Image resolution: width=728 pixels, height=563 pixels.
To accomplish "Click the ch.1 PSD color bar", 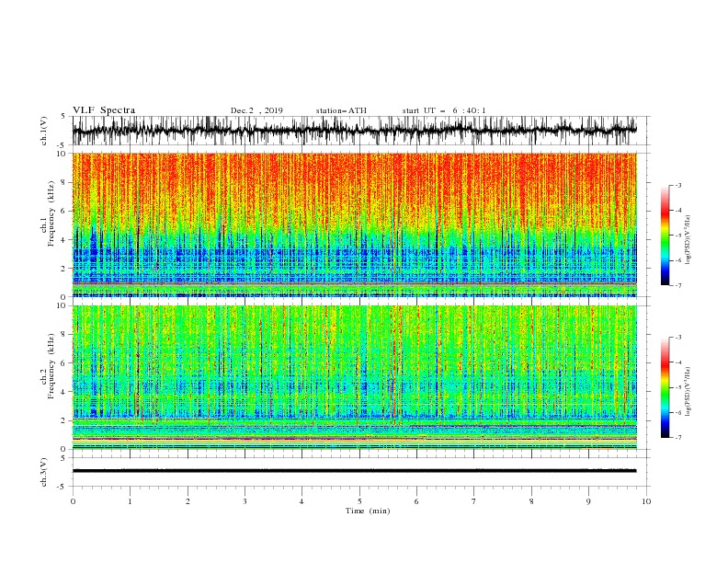I will [x=665, y=236].
